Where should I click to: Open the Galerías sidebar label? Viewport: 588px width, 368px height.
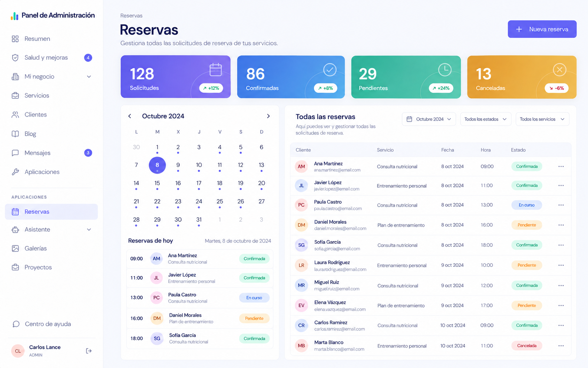(36, 249)
